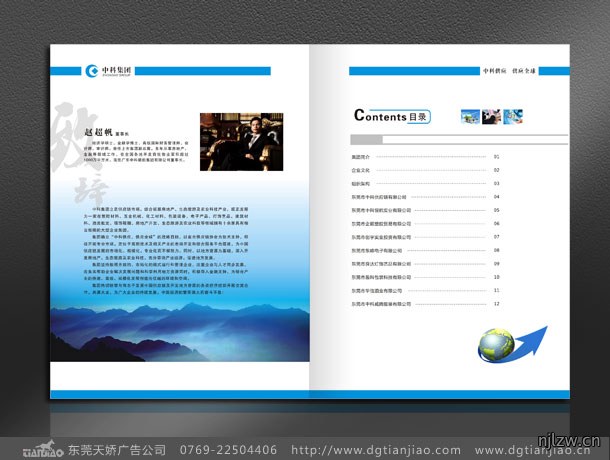610x460 pixels.
Task: Click the right page header slogan text
Action: [x=509, y=71]
